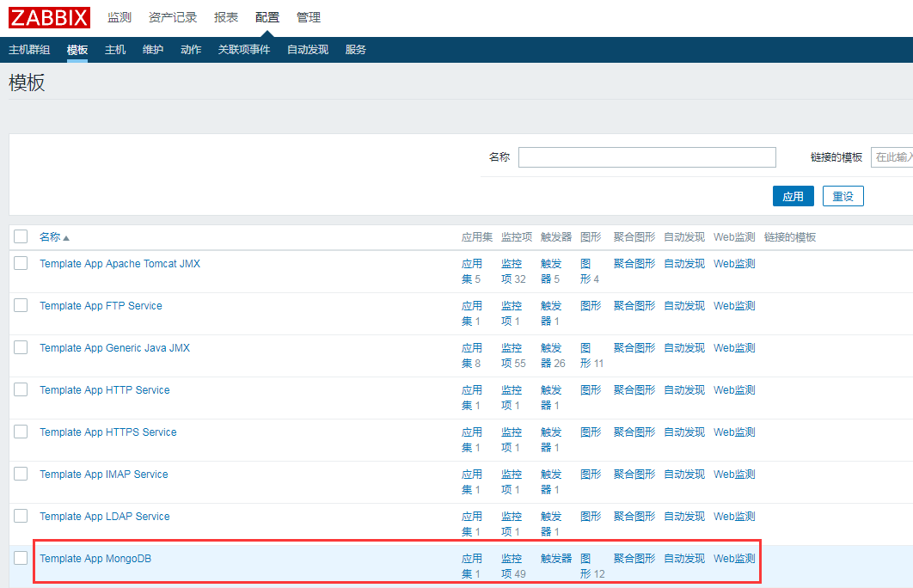Check Template App MongoDB checkbox

point(21,558)
